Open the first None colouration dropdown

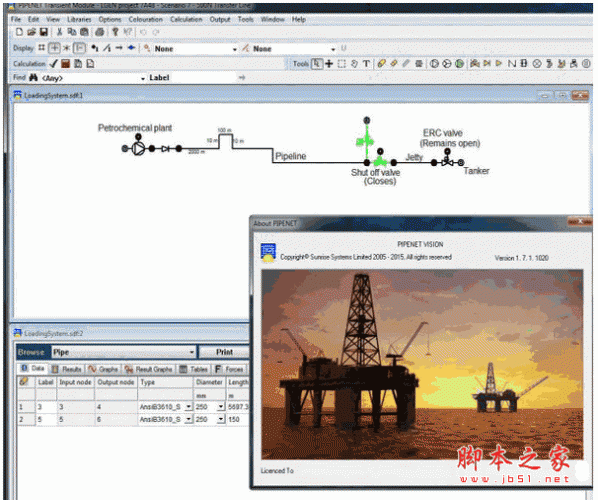pyautogui.click(x=235, y=49)
